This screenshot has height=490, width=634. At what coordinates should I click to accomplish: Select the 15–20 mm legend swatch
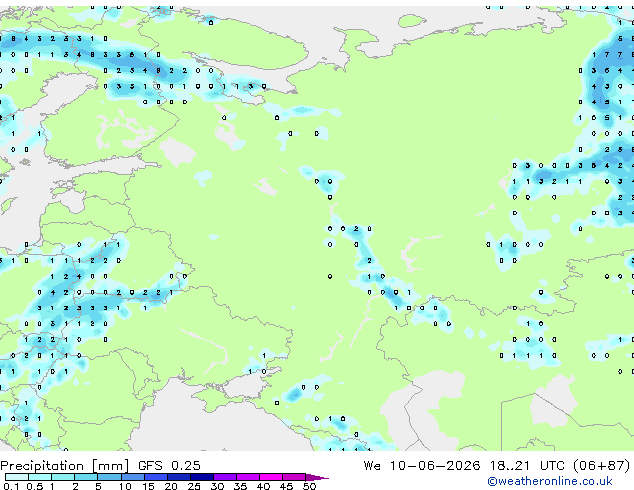[156, 477]
